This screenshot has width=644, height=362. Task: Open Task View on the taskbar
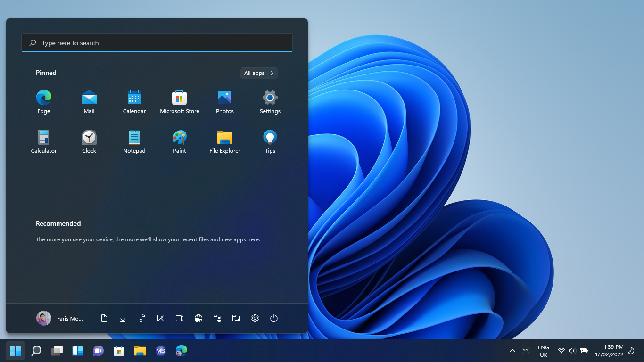tap(57, 351)
